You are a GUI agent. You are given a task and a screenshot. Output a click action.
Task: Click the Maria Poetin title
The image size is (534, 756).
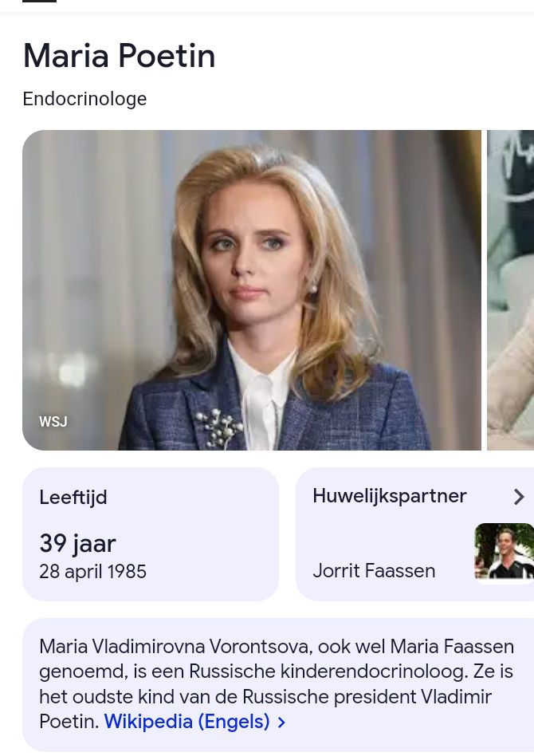(119, 56)
